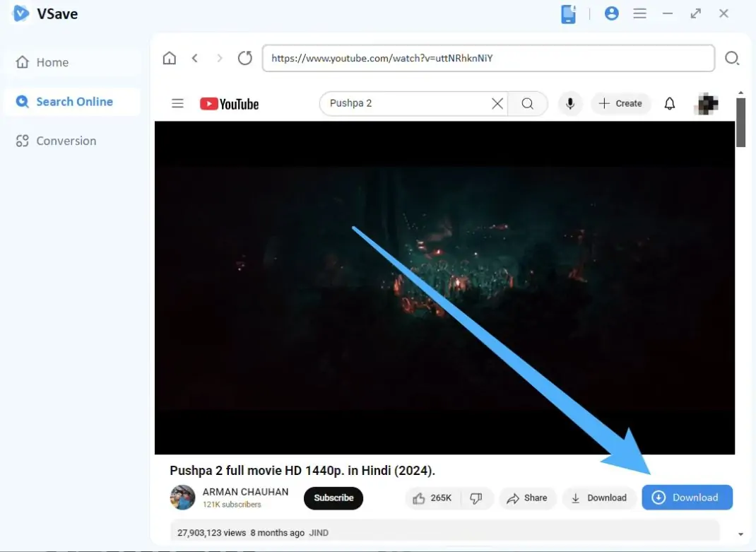Click the browser home icon
This screenshot has width=756, height=552.
(169, 58)
